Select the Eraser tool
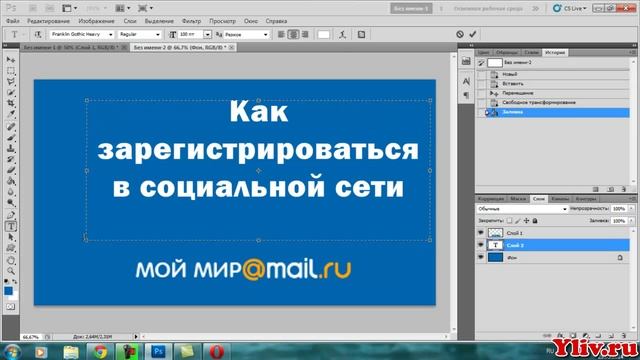The image size is (640, 360). (x=11, y=171)
